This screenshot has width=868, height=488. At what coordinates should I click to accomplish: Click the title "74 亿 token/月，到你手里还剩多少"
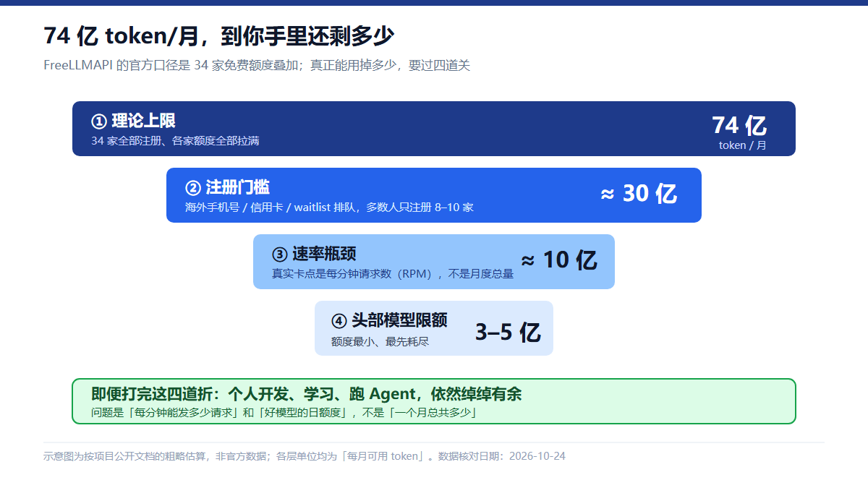(x=218, y=36)
